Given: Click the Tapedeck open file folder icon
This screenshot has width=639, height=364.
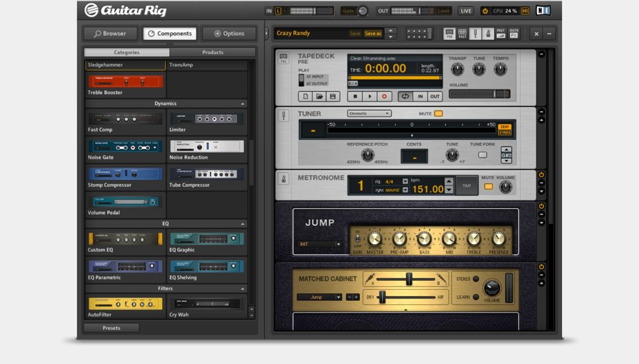Looking at the screenshot, I should (x=319, y=97).
